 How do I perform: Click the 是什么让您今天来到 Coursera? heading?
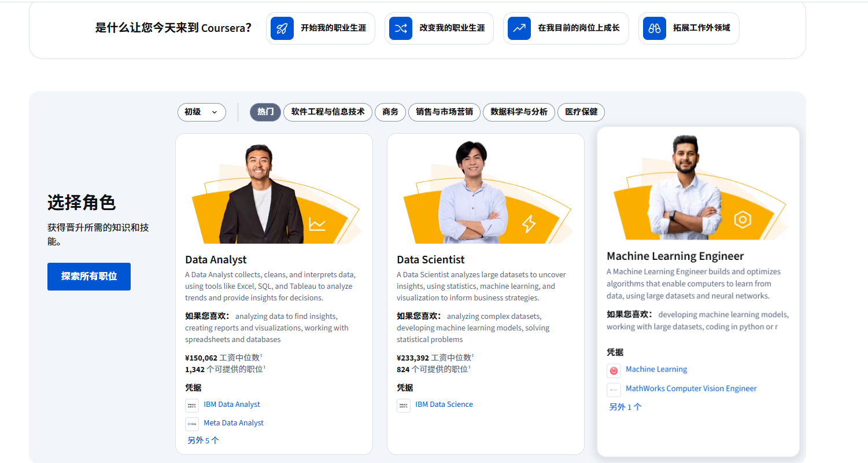click(173, 28)
